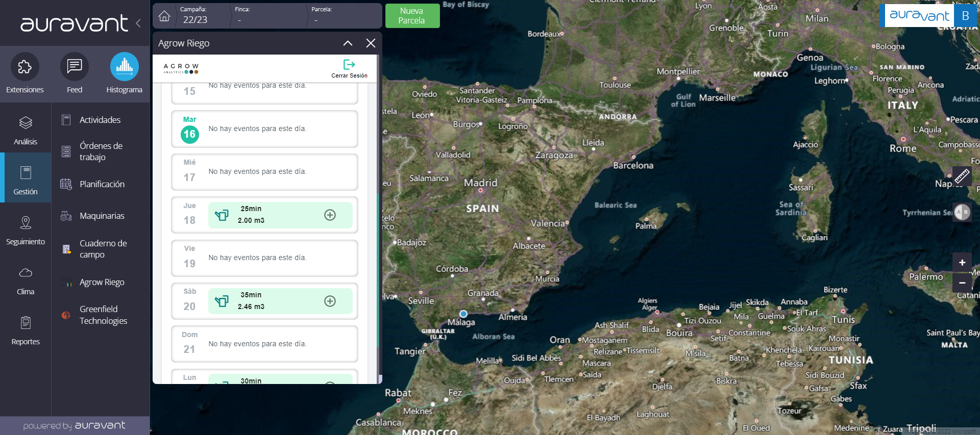Click the panel's vertical scrollbar
This screenshot has width=980, height=435.
pyautogui.click(x=378, y=255)
